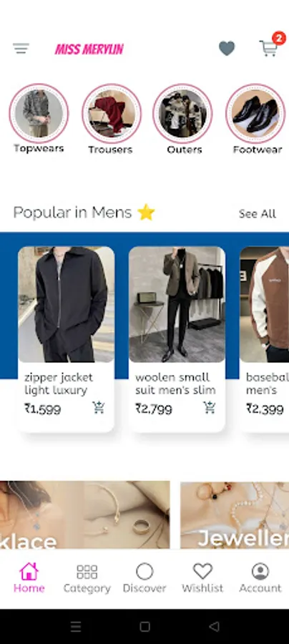Tap the Android back navigation button
The height and width of the screenshot is (644, 289).
(214, 626)
